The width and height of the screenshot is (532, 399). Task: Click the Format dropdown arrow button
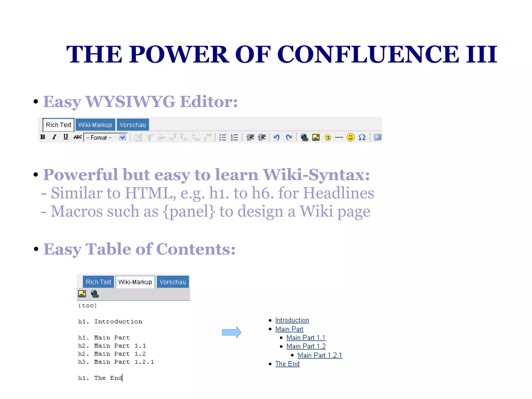123,137
